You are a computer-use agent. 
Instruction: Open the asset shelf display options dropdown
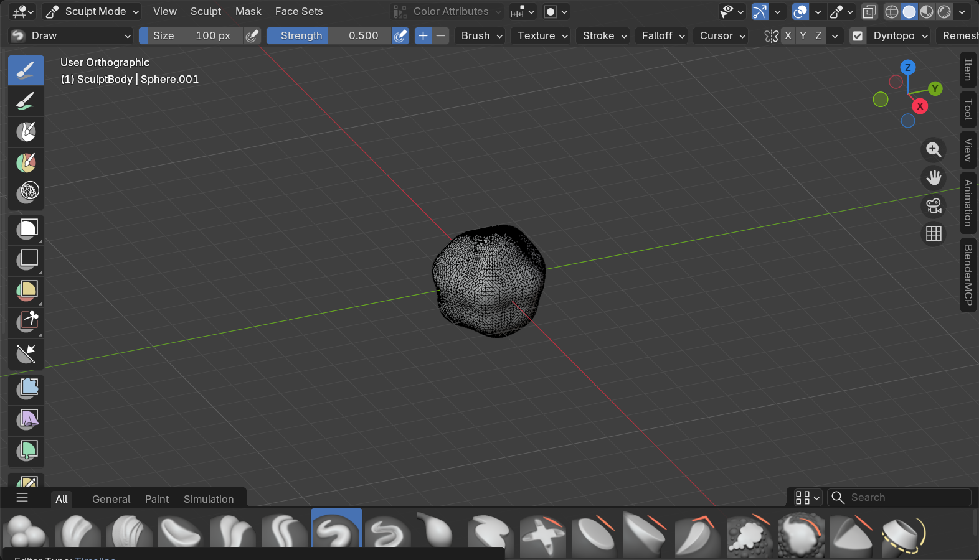pos(807,498)
